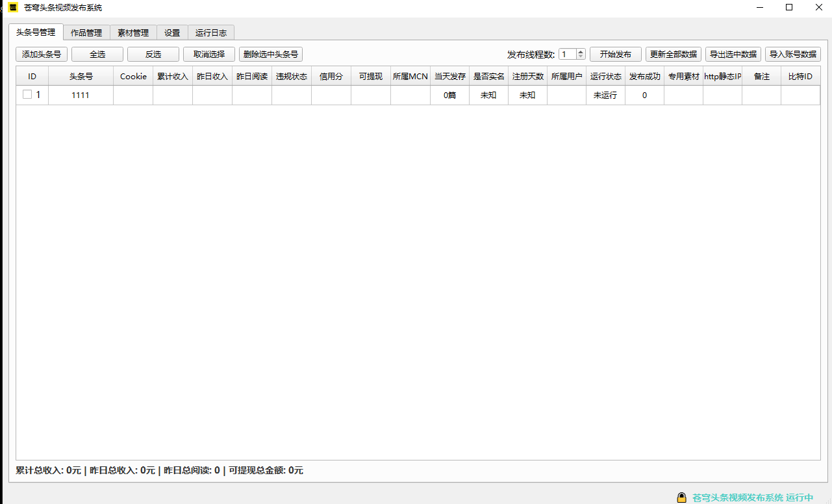The image size is (832, 504).
Task: Click the ID column header
Action: point(32,76)
